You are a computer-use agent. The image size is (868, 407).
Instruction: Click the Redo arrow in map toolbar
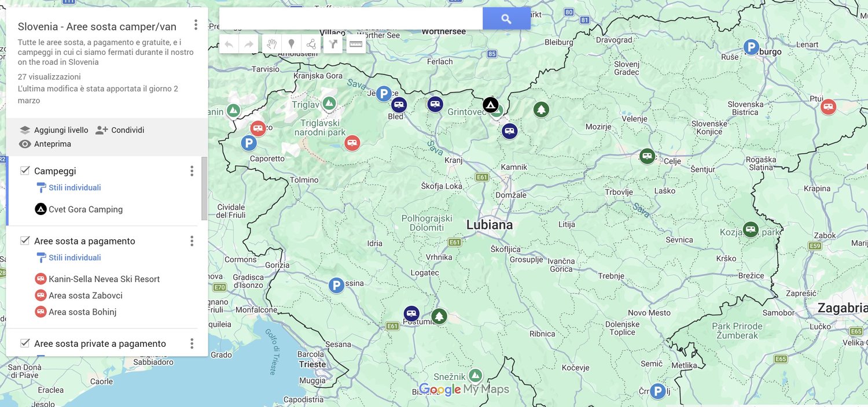(249, 44)
